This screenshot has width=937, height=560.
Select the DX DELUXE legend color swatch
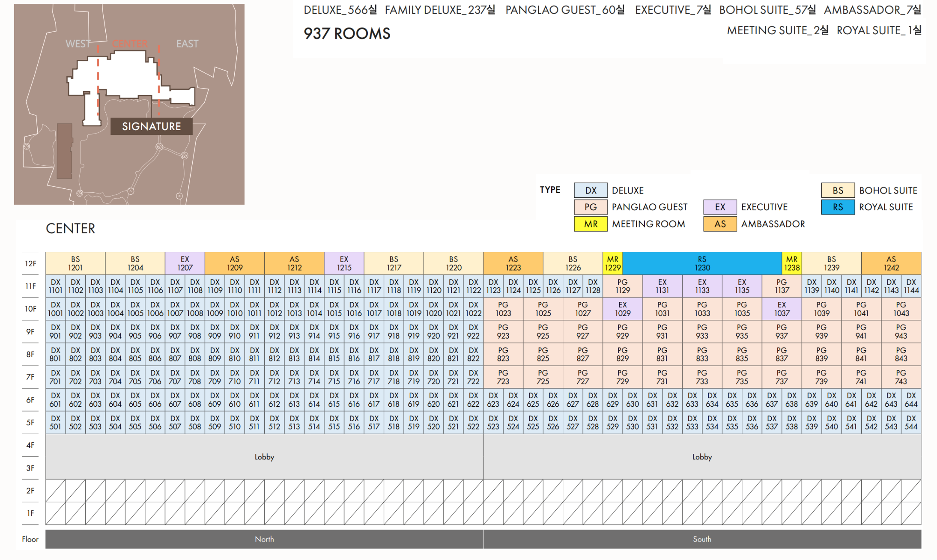click(x=591, y=191)
